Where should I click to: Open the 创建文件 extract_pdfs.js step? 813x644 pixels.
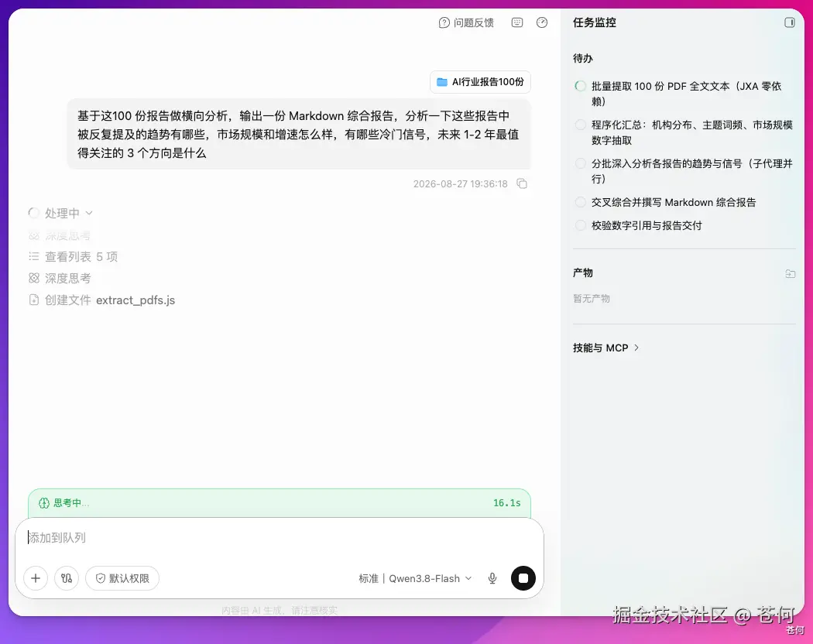(102, 300)
